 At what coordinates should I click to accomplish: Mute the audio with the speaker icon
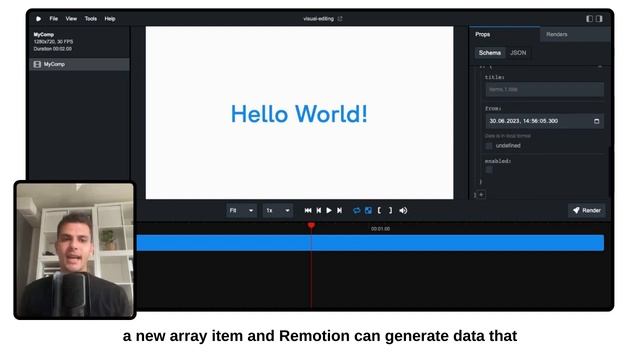point(403,211)
